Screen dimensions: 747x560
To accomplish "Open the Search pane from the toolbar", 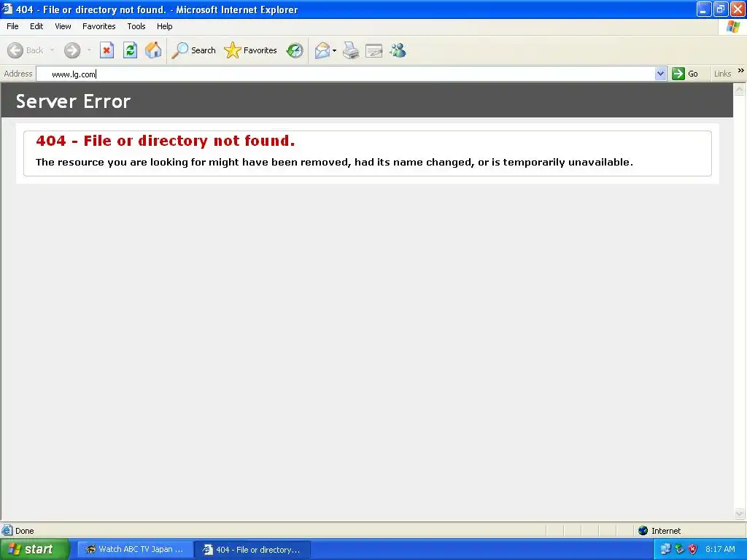I will [193, 50].
